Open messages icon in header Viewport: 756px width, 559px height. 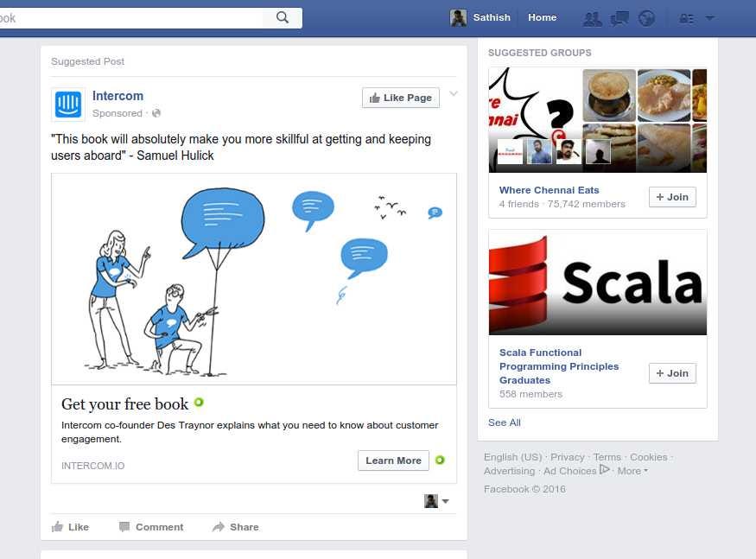pos(619,18)
